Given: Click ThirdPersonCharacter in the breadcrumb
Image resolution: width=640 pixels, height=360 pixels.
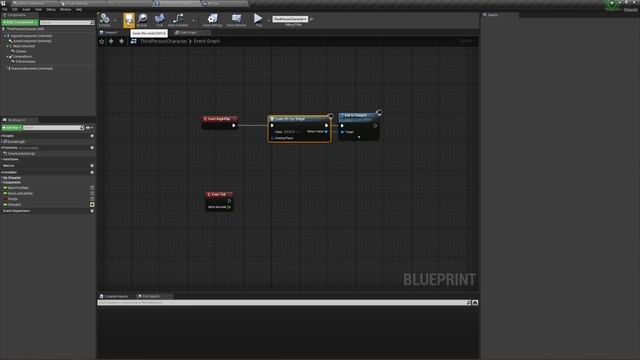Looking at the screenshot, I should (x=163, y=41).
